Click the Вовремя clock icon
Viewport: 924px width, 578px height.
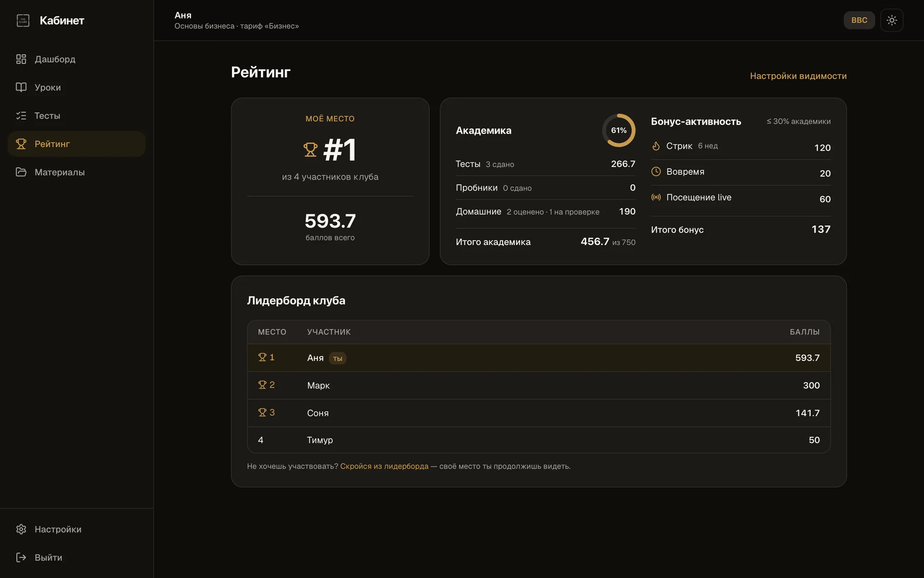(x=656, y=172)
